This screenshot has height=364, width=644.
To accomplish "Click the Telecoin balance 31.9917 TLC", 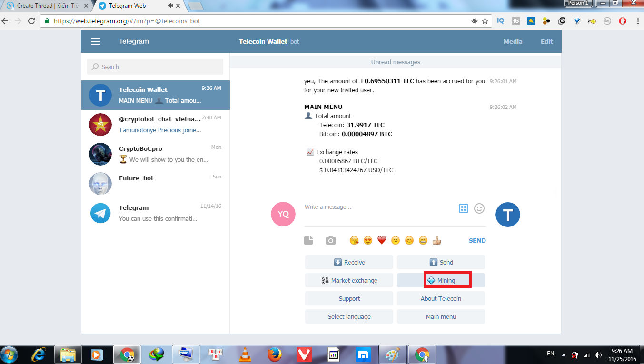I will (x=366, y=125).
